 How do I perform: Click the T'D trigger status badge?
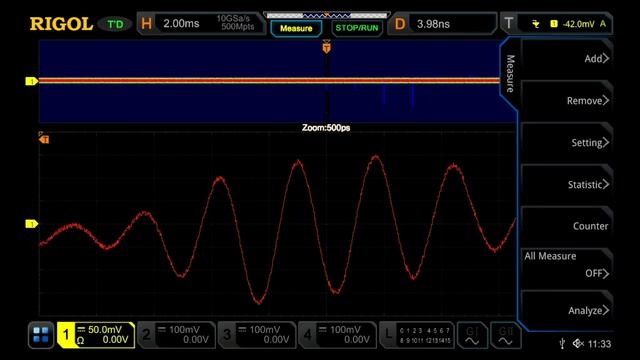coord(115,24)
